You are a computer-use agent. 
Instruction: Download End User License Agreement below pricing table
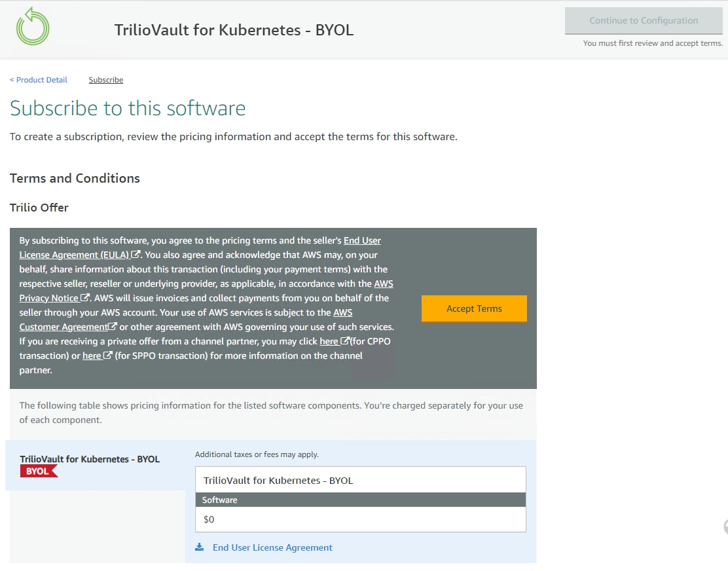pyautogui.click(x=272, y=547)
